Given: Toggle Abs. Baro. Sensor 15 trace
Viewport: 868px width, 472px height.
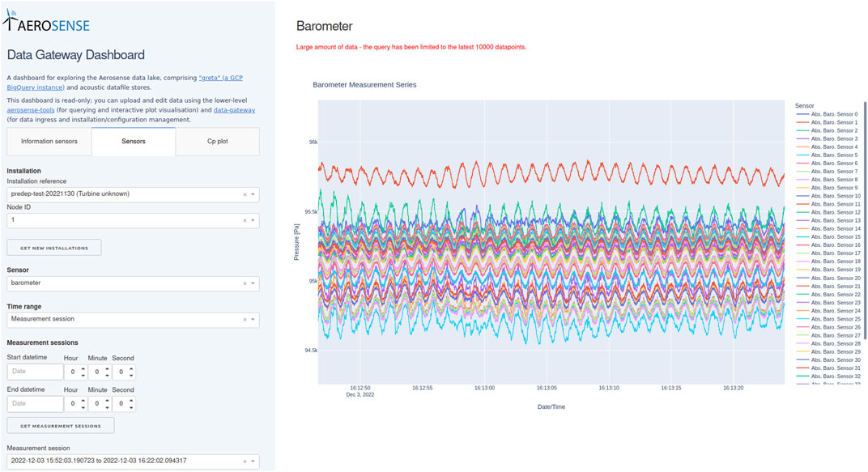Looking at the screenshot, I should tap(828, 237).
